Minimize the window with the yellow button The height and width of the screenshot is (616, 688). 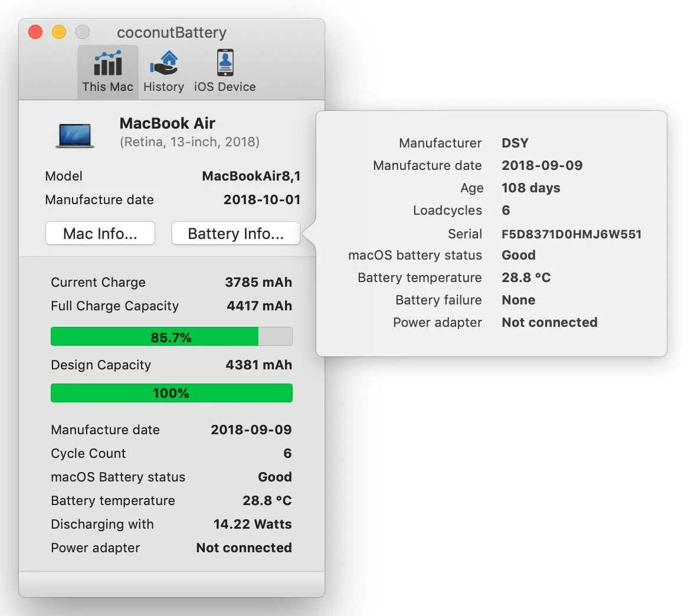(x=59, y=32)
